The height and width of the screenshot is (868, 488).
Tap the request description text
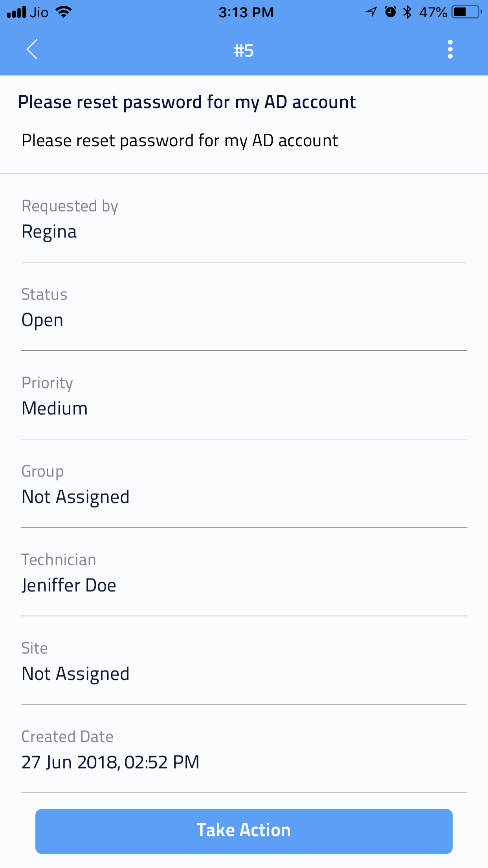[x=180, y=141]
